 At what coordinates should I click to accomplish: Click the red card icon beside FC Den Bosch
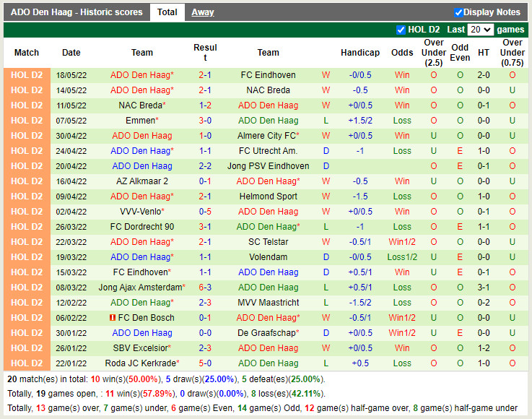coord(113,318)
